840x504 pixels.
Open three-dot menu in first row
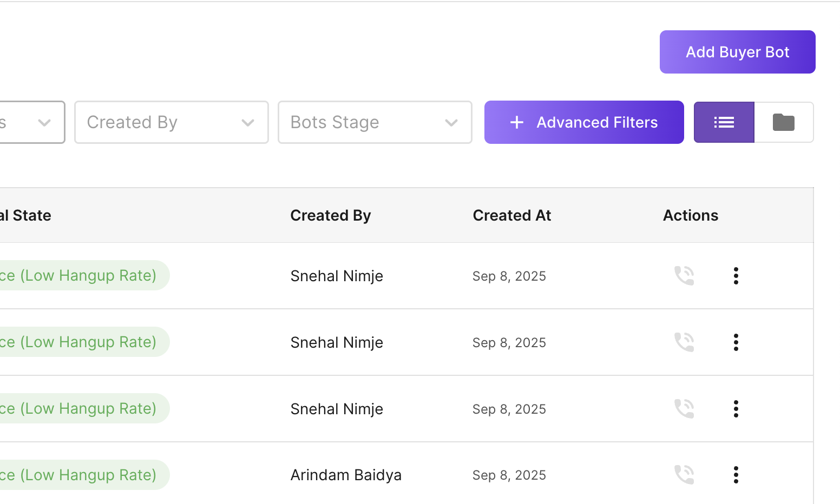click(x=736, y=276)
